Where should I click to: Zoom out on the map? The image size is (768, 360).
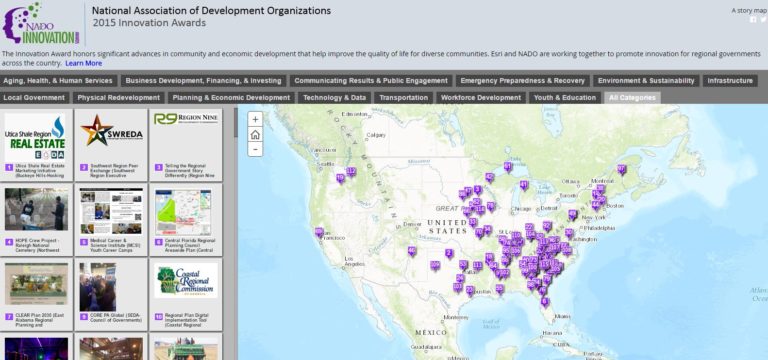point(255,149)
